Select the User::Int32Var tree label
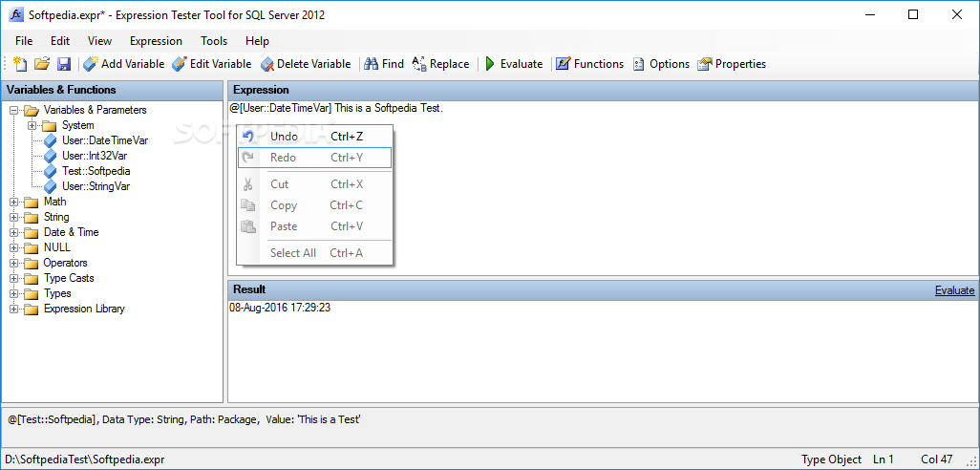Screen dimensions: 980x470 pos(95,157)
